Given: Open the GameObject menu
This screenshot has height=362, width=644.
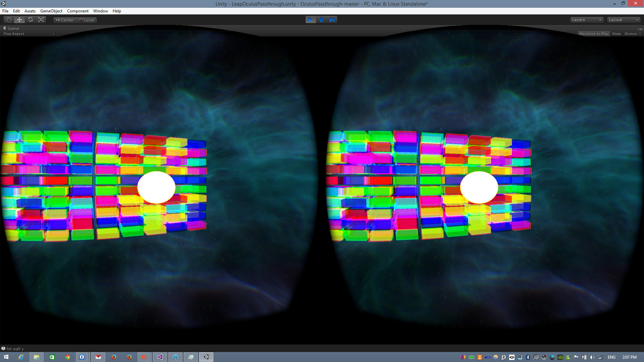Looking at the screenshot, I should coord(51,11).
